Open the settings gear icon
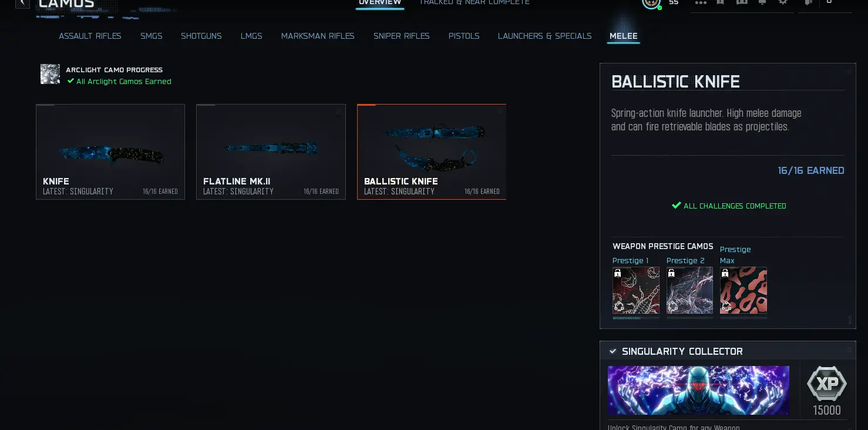Image resolution: width=868 pixels, height=430 pixels. (x=783, y=2)
